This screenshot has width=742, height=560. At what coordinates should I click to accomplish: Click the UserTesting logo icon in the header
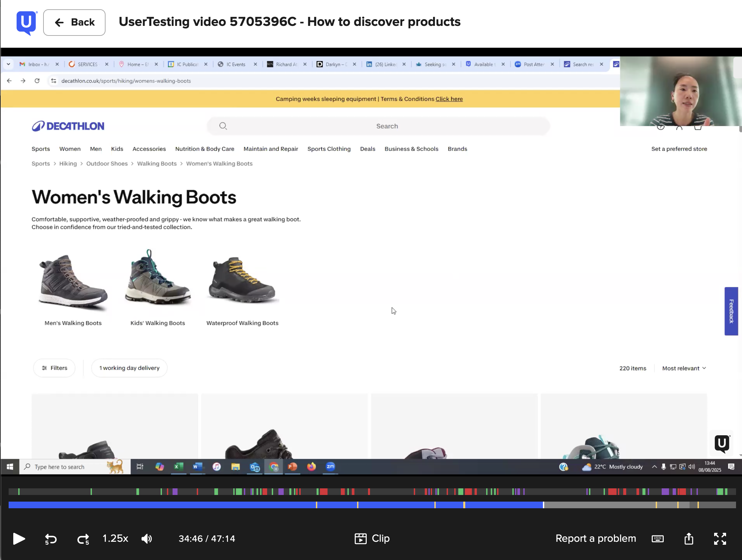click(27, 23)
